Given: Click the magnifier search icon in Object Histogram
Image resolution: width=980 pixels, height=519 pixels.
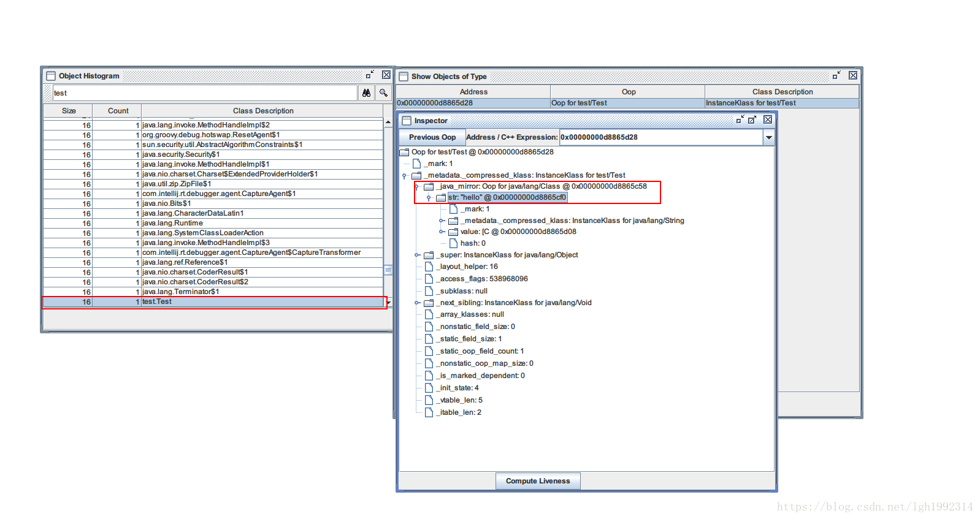Looking at the screenshot, I should point(383,93).
